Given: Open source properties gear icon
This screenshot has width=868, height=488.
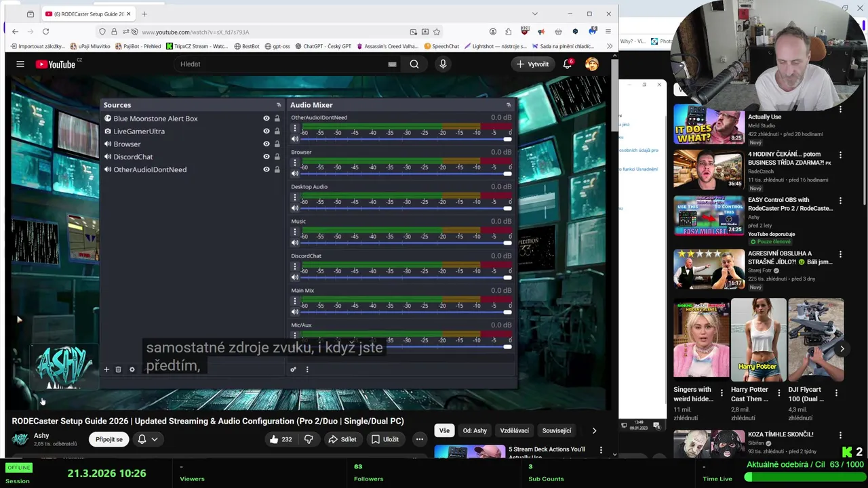Looking at the screenshot, I should (x=132, y=369).
